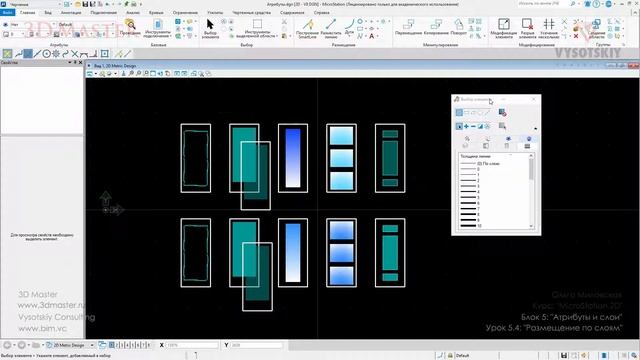Activate the Перемещение move tool

click(x=408, y=27)
